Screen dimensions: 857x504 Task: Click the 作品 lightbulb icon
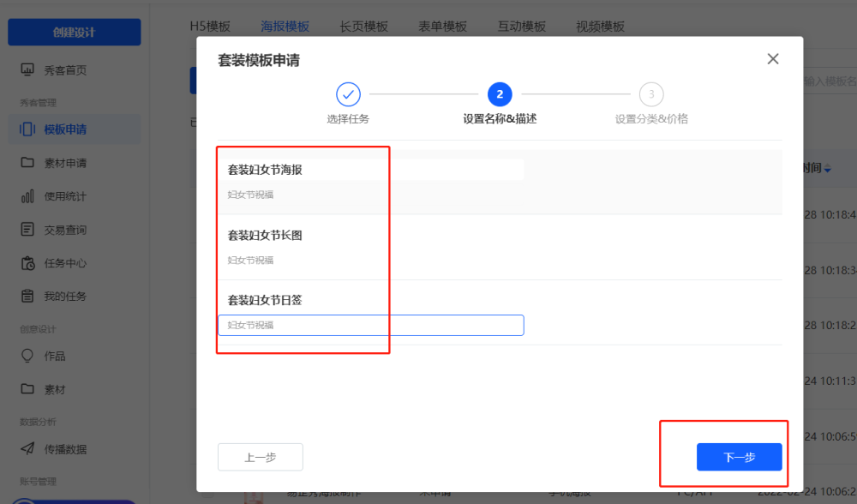point(27,356)
